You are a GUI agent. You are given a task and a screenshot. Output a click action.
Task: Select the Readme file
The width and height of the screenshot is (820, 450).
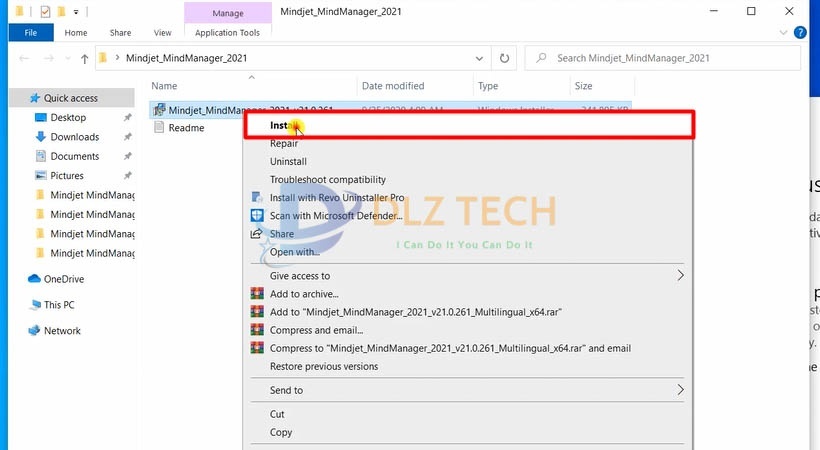(x=186, y=128)
